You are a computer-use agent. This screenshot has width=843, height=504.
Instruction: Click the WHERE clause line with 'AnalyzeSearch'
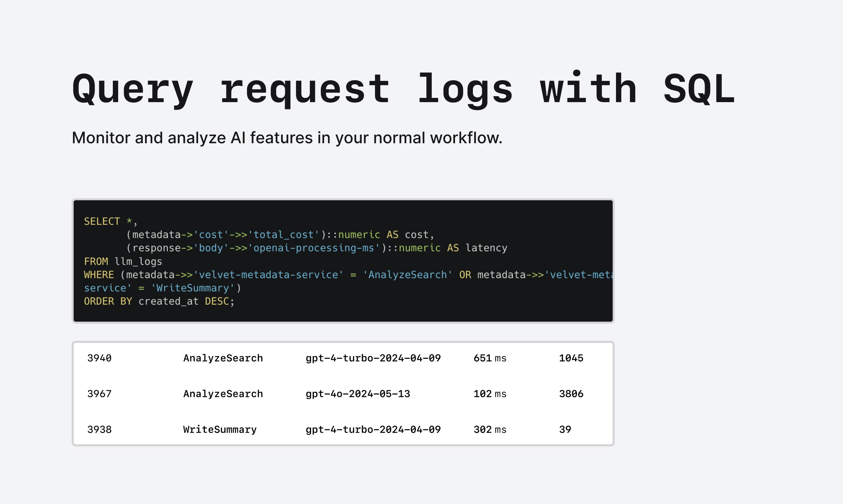[348, 275]
